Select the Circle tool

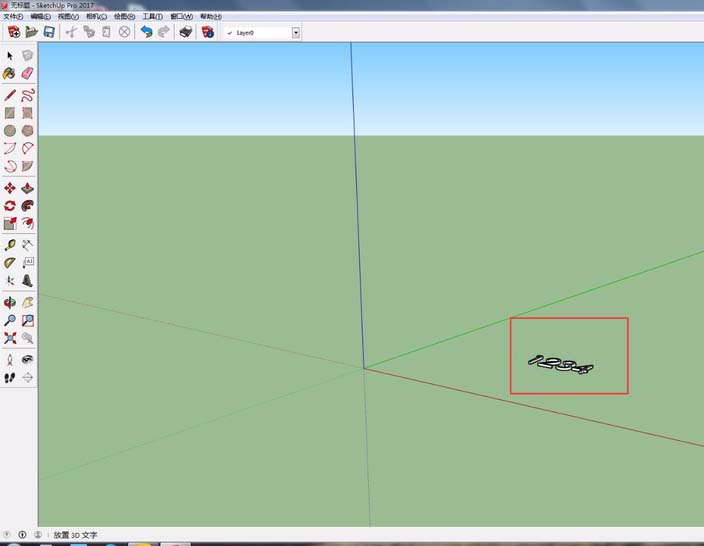pyautogui.click(x=10, y=131)
